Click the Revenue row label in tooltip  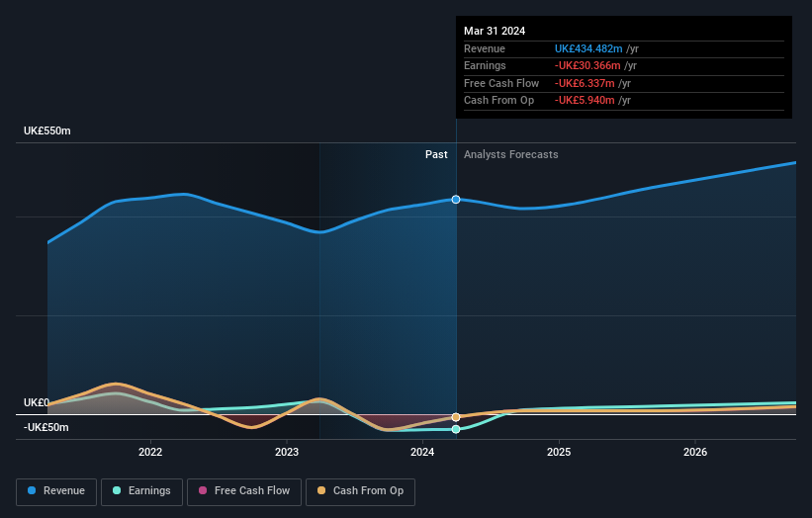pyautogui.click(x=485, y=48)
